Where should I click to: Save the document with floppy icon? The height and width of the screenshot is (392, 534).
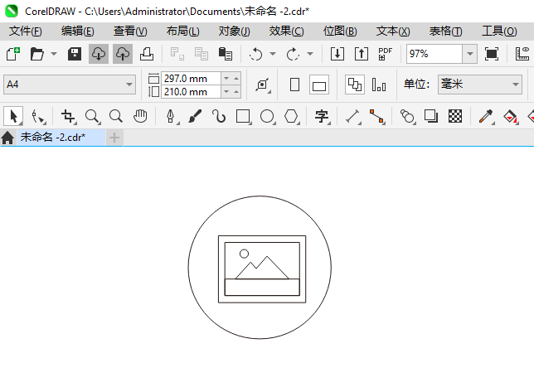pos(75,54)
